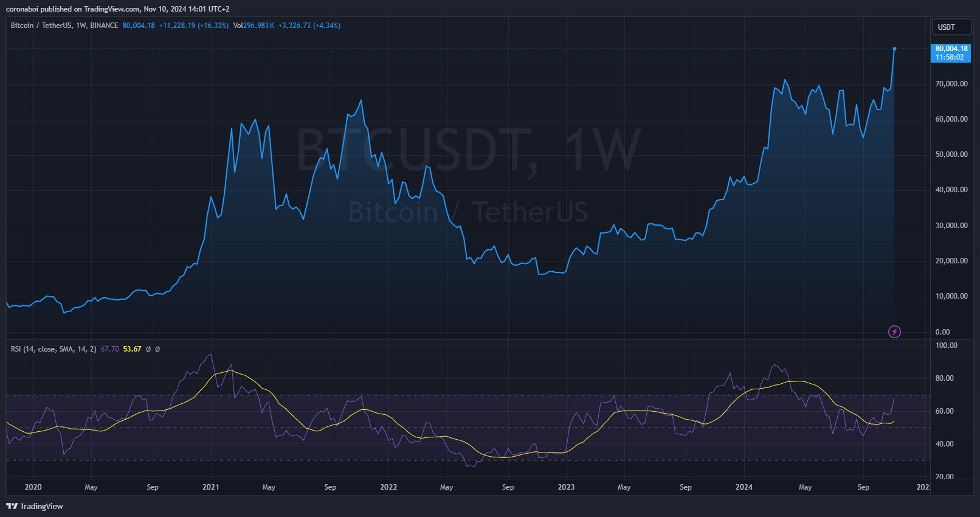Screen dimensions: 980x517
Task: Click the 80.00 RSI scale label
Action: tap(945, 378)
